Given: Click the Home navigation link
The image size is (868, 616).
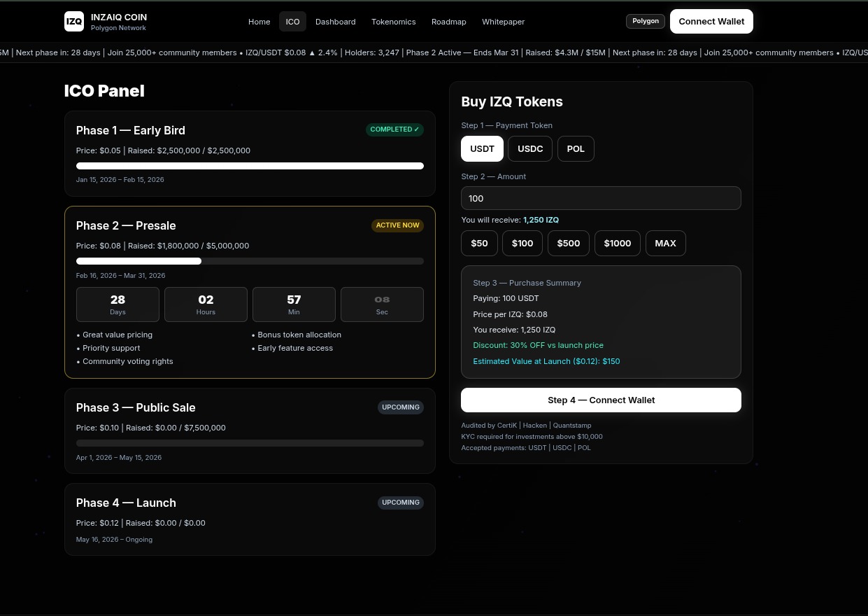Looking at the screenshot, I should (259, 22).
